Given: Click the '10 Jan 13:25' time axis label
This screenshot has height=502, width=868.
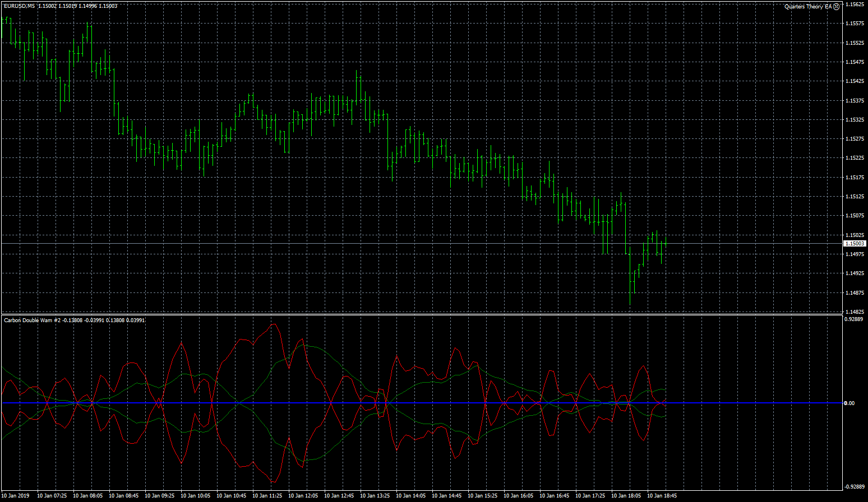Looking at the screenshot, I should 375,495.
